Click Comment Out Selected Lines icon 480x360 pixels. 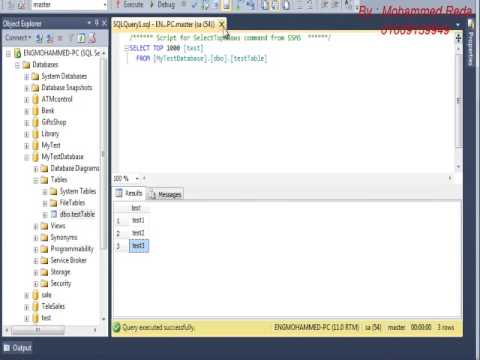pyautogui.click(x=299, y=5)
